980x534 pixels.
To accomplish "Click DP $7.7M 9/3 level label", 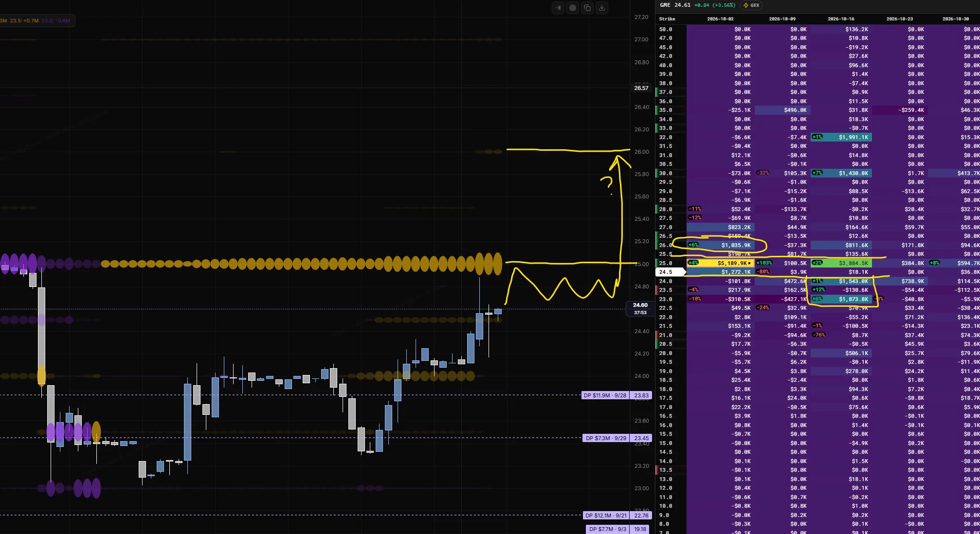I will click(608, 529).
